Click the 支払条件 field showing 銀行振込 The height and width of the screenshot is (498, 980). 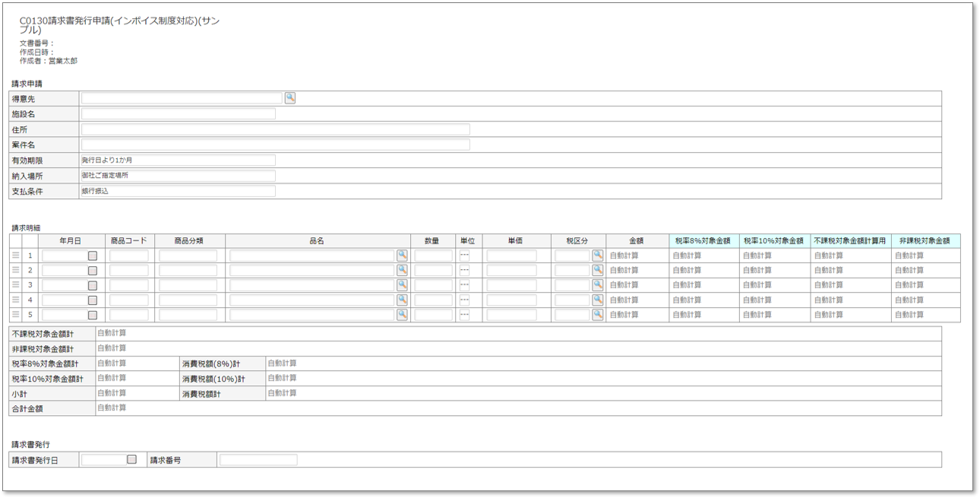coord(179,192)
